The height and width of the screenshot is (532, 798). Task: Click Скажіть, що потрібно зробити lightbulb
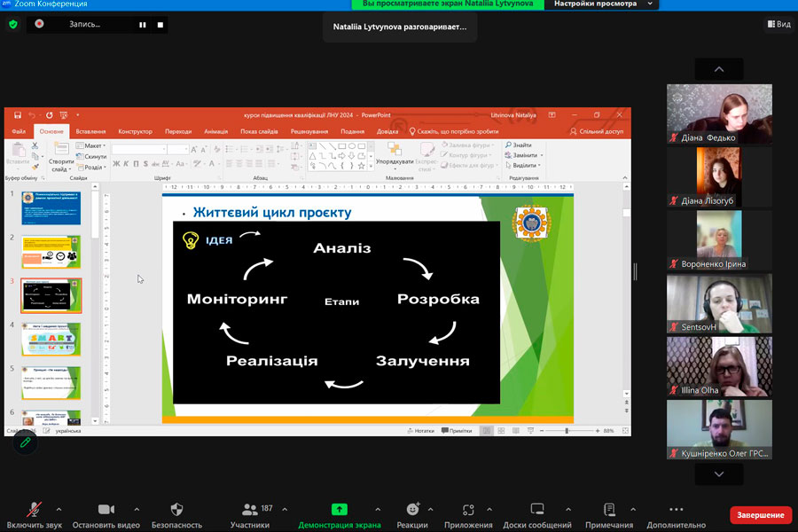coord(412,131)
